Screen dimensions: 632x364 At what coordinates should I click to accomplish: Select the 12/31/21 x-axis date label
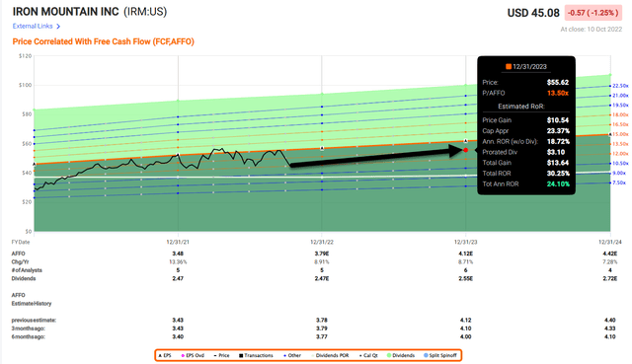coord(178,242)
